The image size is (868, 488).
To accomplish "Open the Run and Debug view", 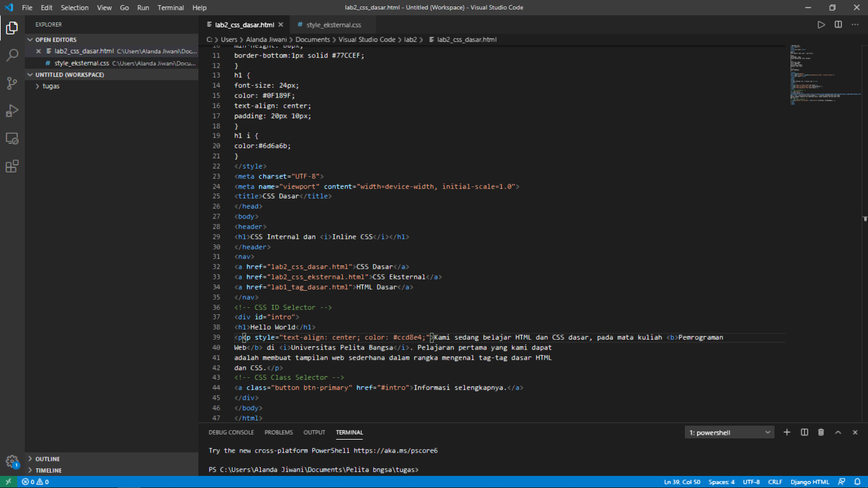I will tap(12, 111).
